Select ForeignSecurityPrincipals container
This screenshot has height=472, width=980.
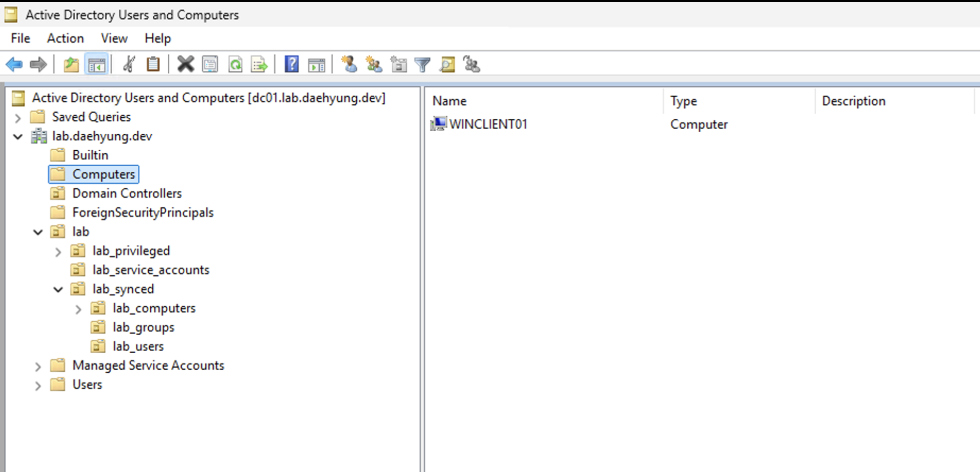[143, 213]
